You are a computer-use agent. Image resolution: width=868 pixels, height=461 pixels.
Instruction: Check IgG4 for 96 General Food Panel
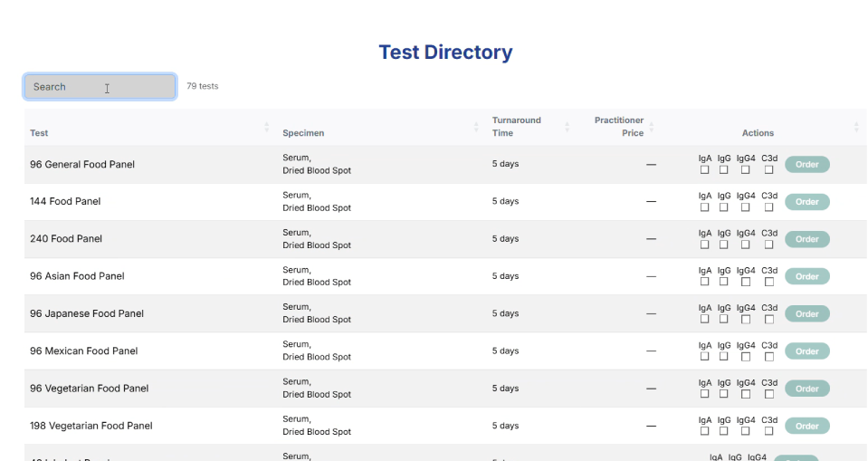pyautogui.click(x=746, y=170)
